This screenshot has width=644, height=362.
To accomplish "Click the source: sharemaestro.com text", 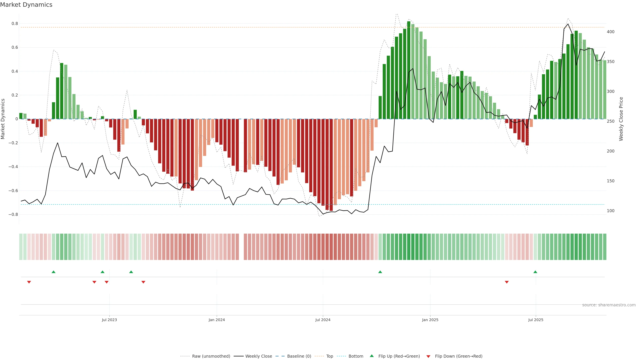I will point(609,305).
